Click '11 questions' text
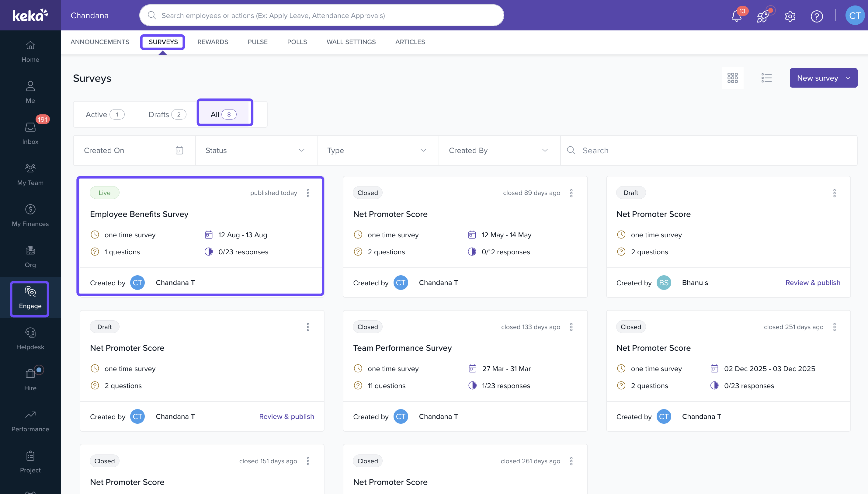The width and height of the screenshot is (868, 494). coord(386,385)
